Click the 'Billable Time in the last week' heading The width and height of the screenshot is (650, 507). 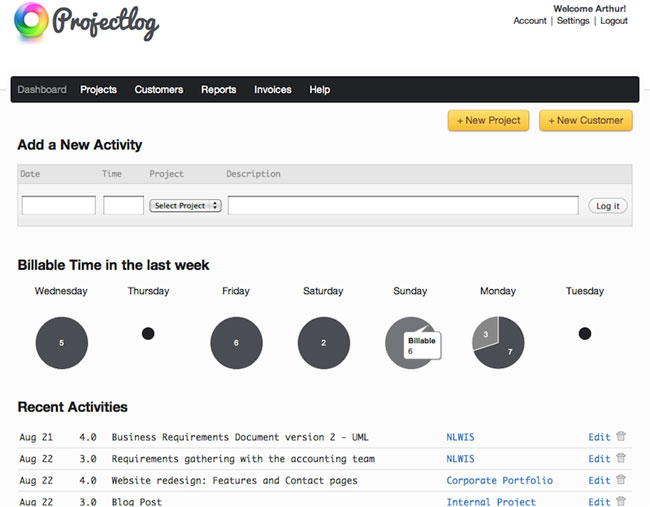[x=113, y=265]
